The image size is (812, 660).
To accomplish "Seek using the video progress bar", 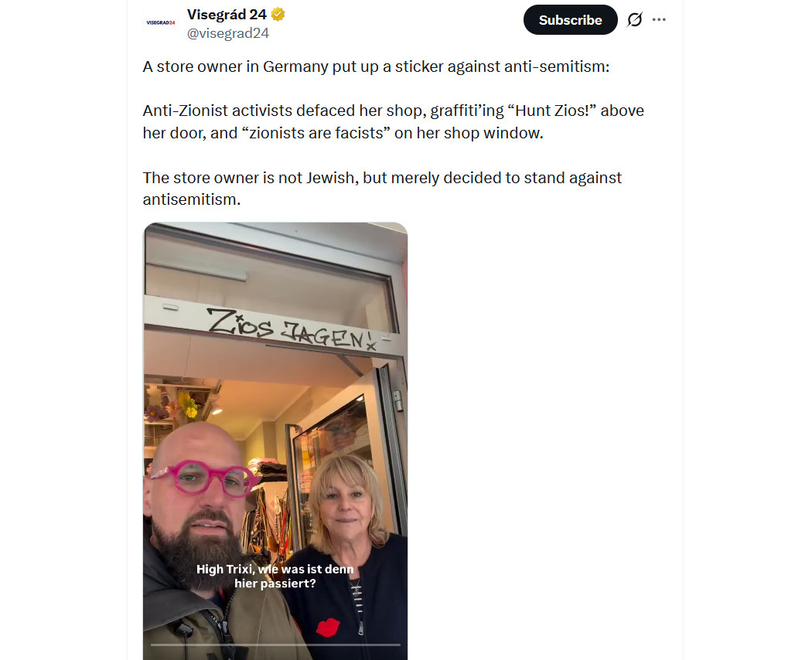I will 275,645.
